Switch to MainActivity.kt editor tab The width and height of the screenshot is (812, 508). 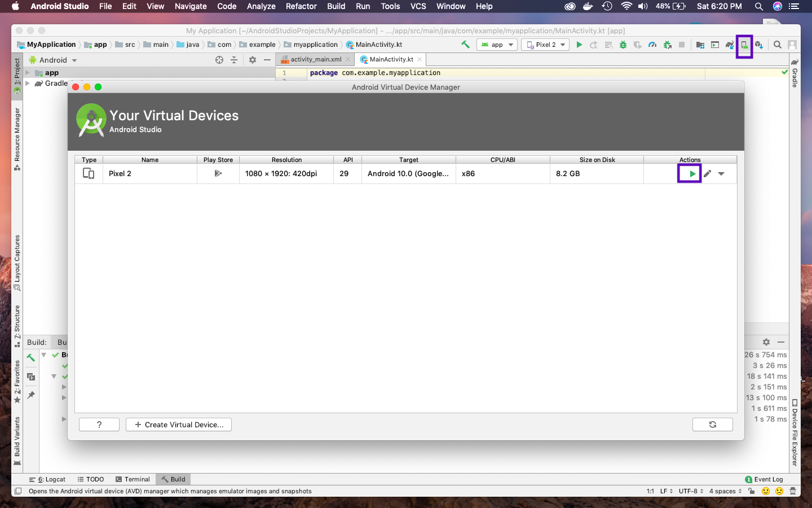(391, 59)
